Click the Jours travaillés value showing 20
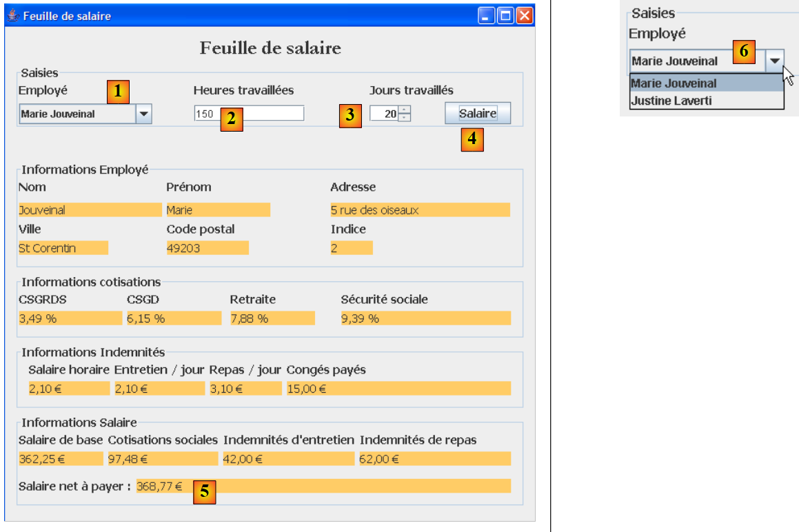 pyautogui.click(x=384, y=114)
